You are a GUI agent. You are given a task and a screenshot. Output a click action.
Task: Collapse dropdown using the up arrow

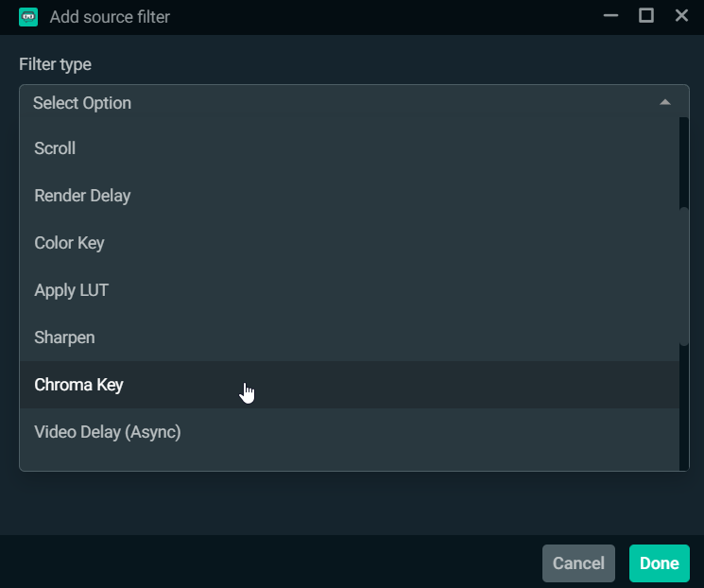[665, 102]
